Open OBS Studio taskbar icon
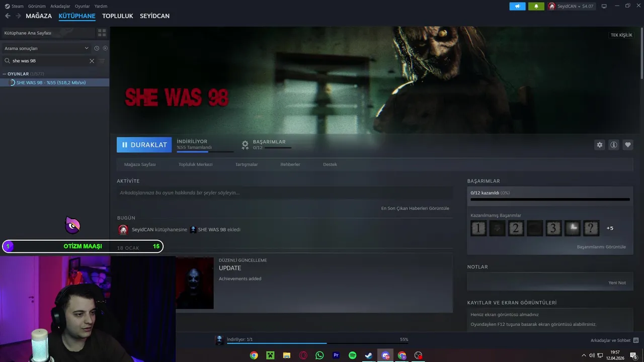This screenshot has height=362, width=644. coord(418,355)
